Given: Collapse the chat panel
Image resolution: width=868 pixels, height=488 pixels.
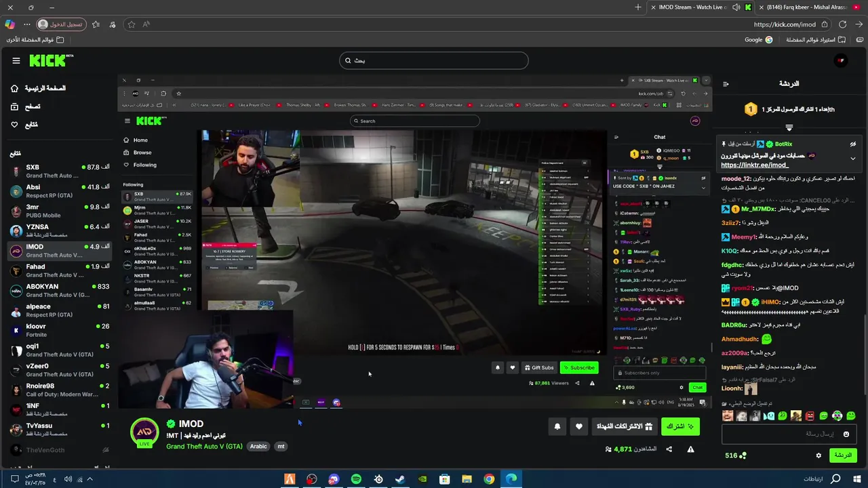Looking at the screenshot, I should tap(726, 84).
